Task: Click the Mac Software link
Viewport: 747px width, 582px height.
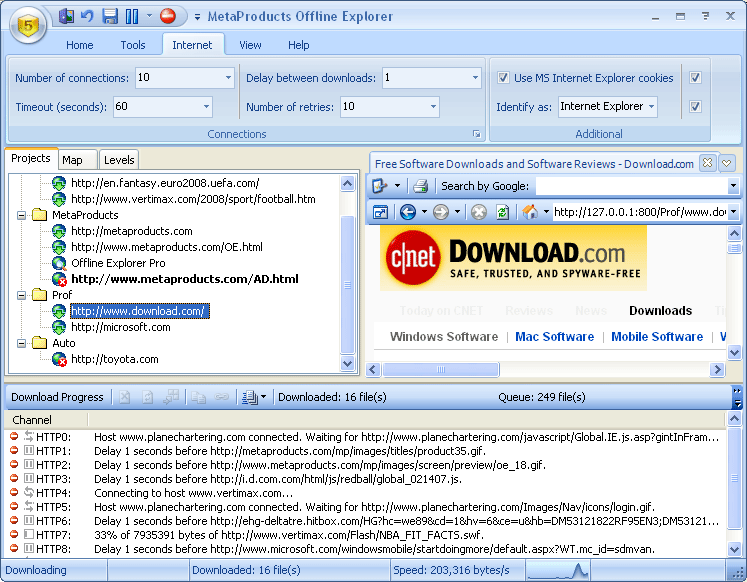Action: point(554,337)
